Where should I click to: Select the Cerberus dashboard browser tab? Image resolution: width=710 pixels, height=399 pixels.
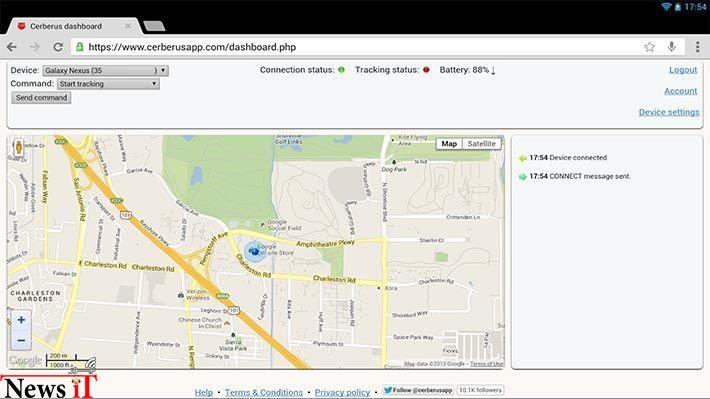click(72, 26)
